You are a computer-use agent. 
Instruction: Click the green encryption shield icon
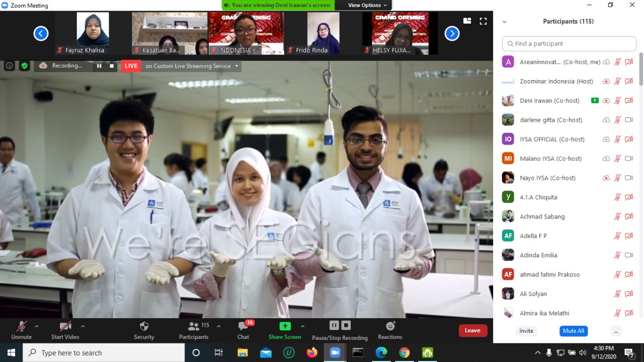point(24,65)
